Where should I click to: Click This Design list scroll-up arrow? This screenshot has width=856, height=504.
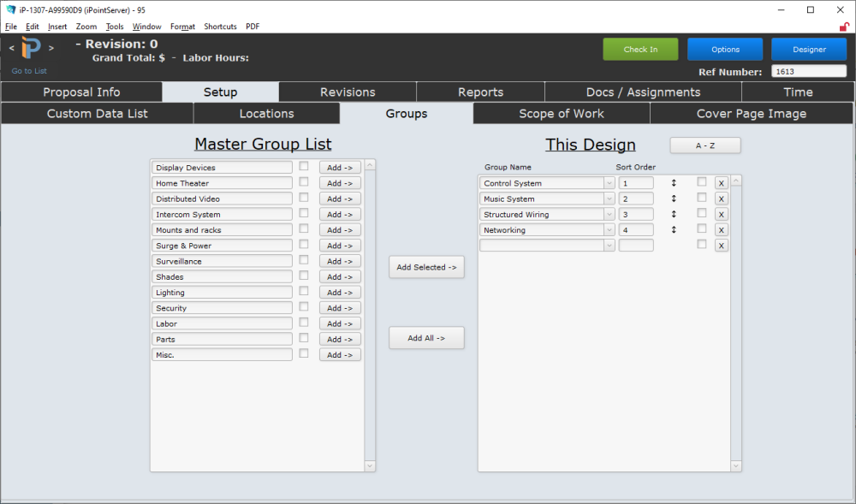736,181
